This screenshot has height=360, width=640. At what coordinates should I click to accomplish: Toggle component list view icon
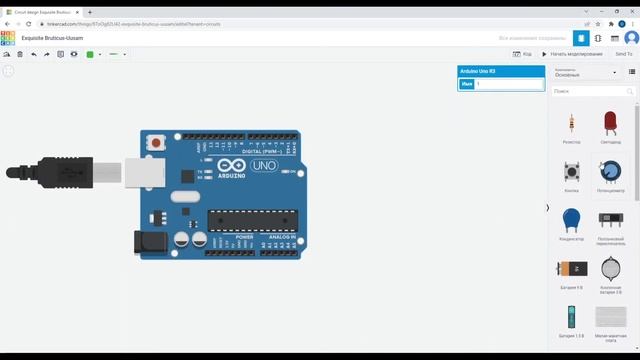[632, 72]
